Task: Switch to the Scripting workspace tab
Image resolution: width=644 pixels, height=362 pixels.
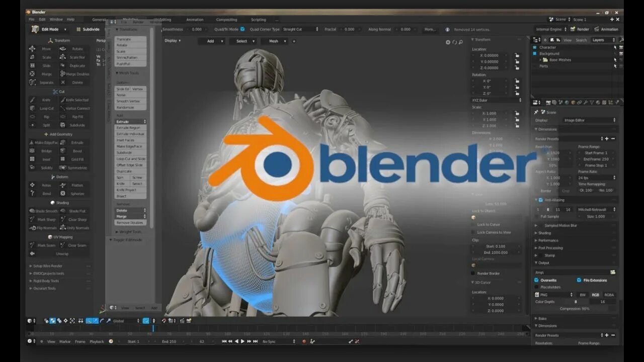Action: (258, 20)
